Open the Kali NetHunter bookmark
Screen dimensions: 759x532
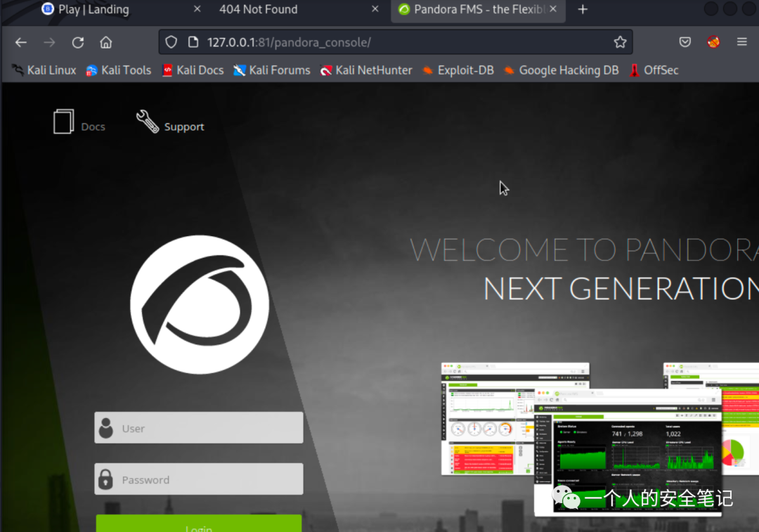tap(366, 70)
